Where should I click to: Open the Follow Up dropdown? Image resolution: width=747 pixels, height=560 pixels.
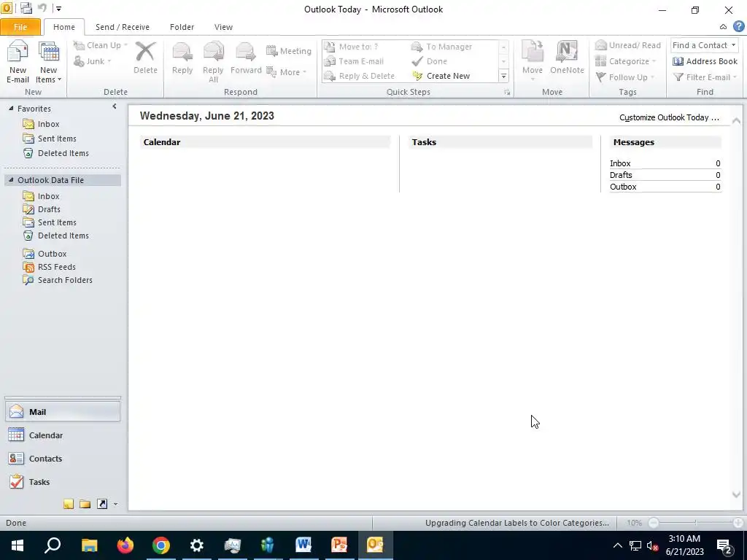[x=625, y=77]
